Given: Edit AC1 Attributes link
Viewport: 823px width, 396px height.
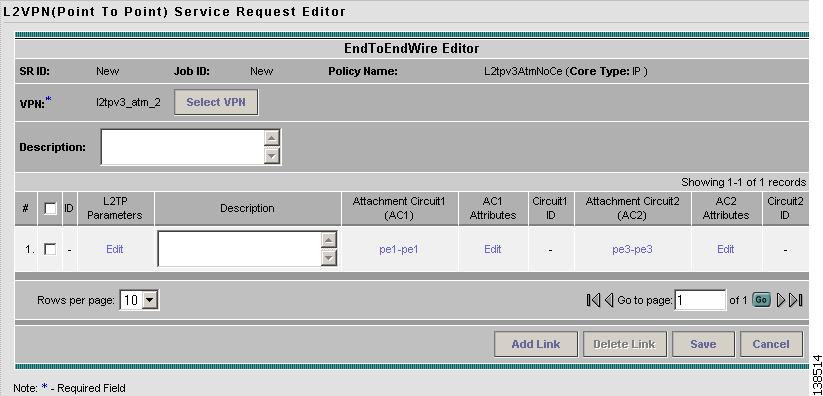Looking at the screenshot, I should 492,249.
